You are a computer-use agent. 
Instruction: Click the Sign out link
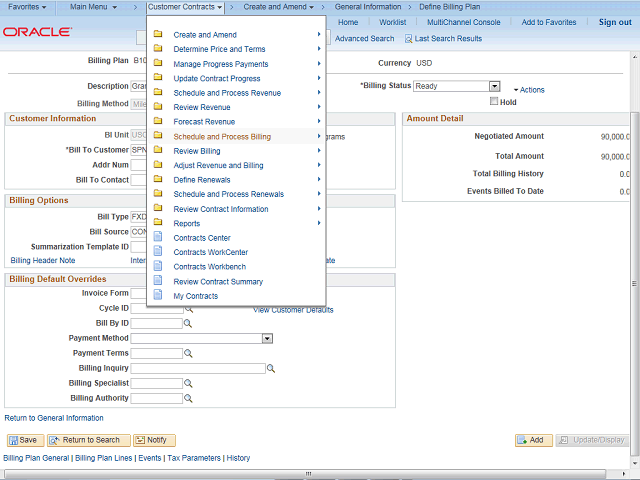[615, 22]
